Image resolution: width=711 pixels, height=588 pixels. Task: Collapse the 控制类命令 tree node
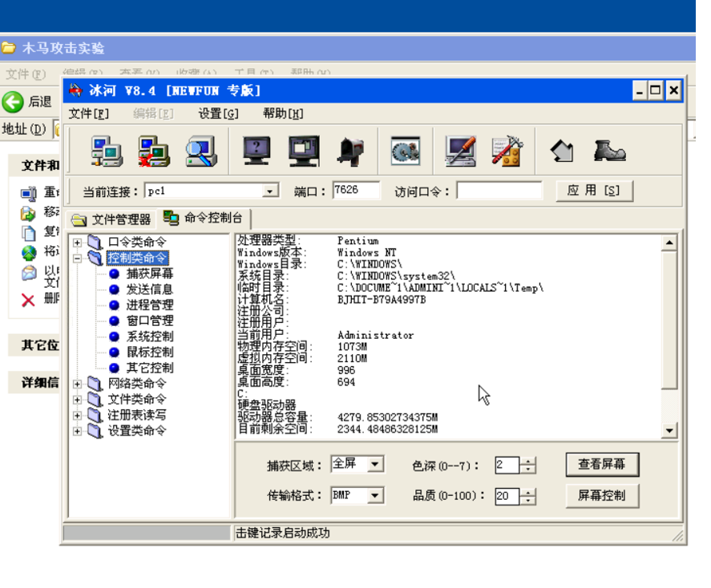[78, 259]
